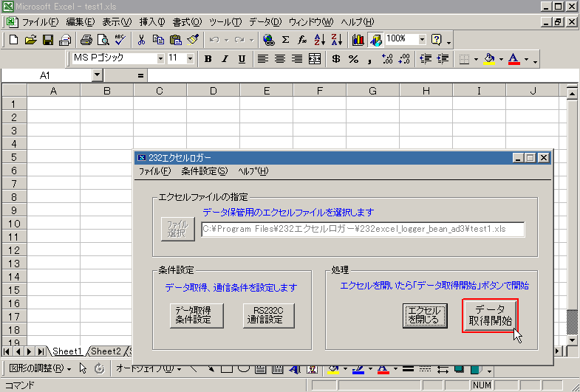Viewport: 580px width, 392px height.
Task: Run the ABC spelling check icon
Action: (120, 40)
